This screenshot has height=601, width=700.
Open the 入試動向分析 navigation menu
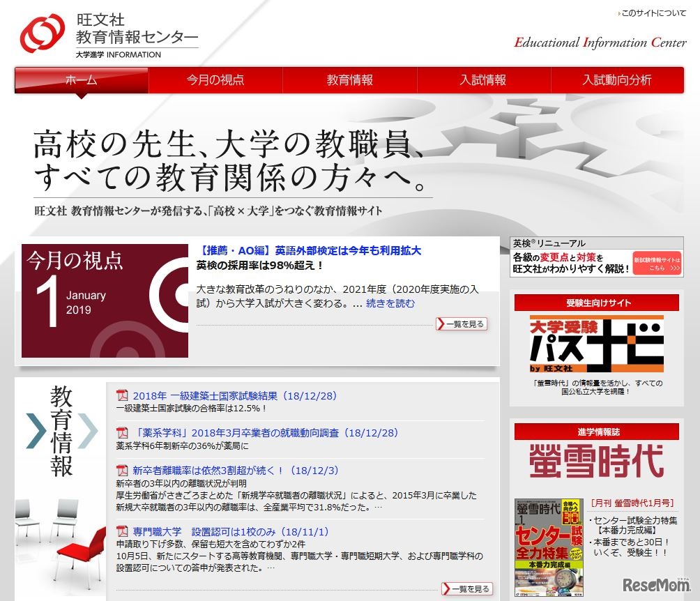click(618, 80)
